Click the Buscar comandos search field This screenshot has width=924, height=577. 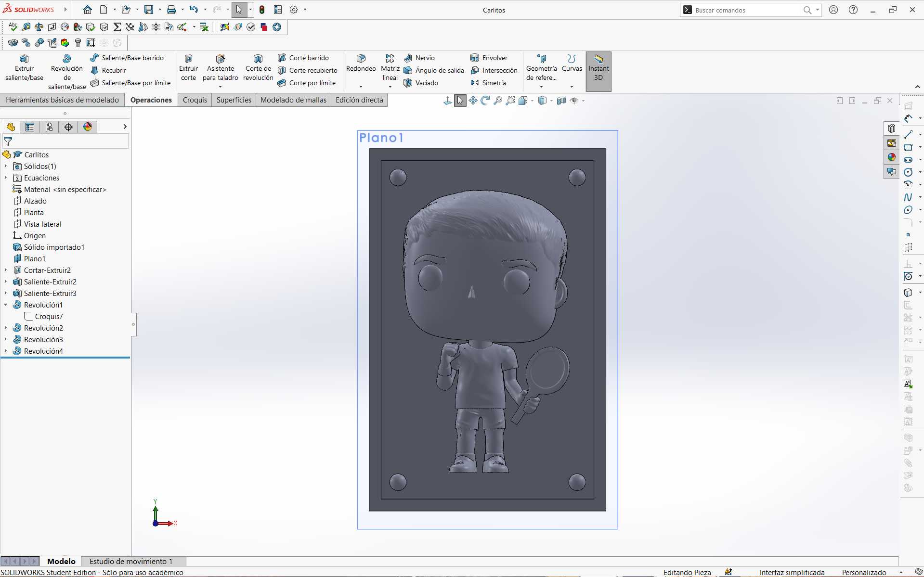[746, 10]
